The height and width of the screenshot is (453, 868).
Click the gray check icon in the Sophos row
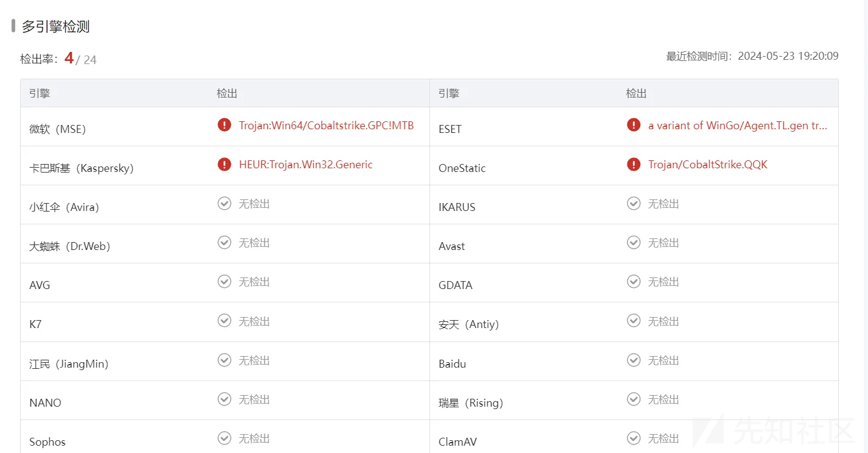tap(224, 438)
